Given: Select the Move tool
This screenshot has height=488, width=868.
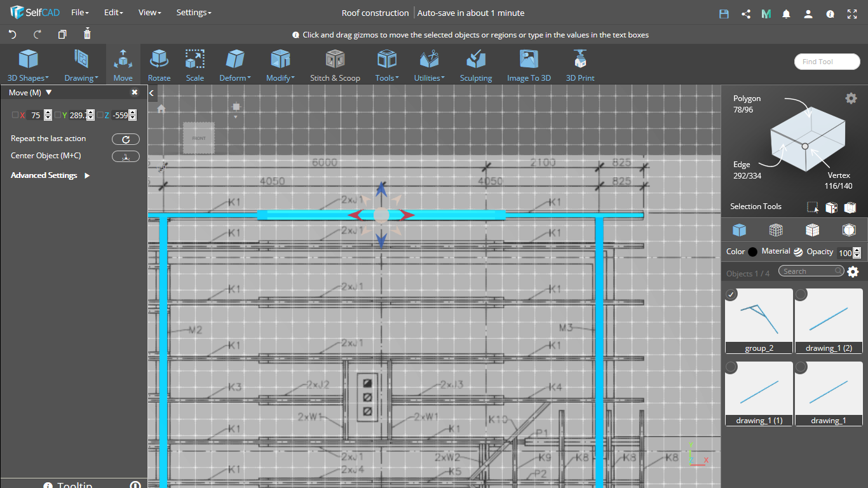Looking at the screenshot, I should (x=123, y=65).
